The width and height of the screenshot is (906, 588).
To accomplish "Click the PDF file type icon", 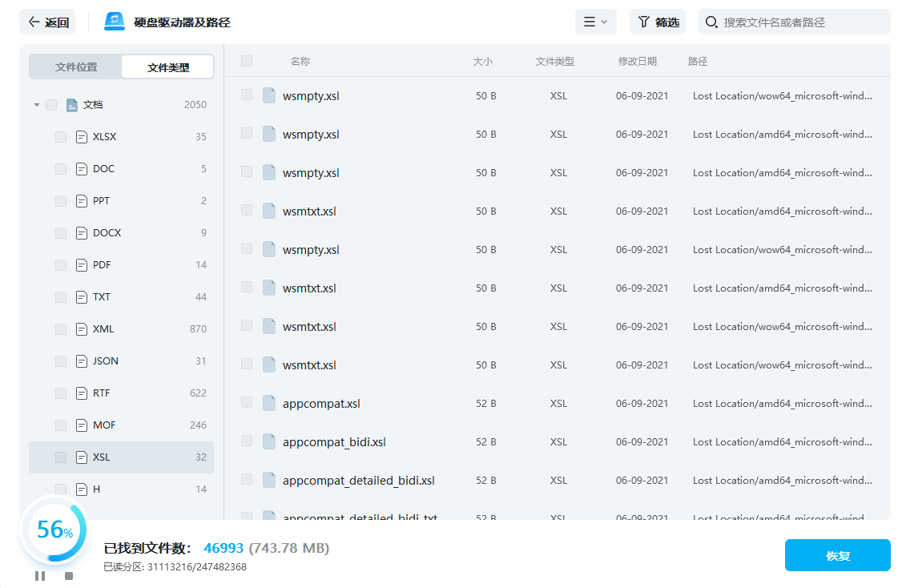I will [81, 265].
